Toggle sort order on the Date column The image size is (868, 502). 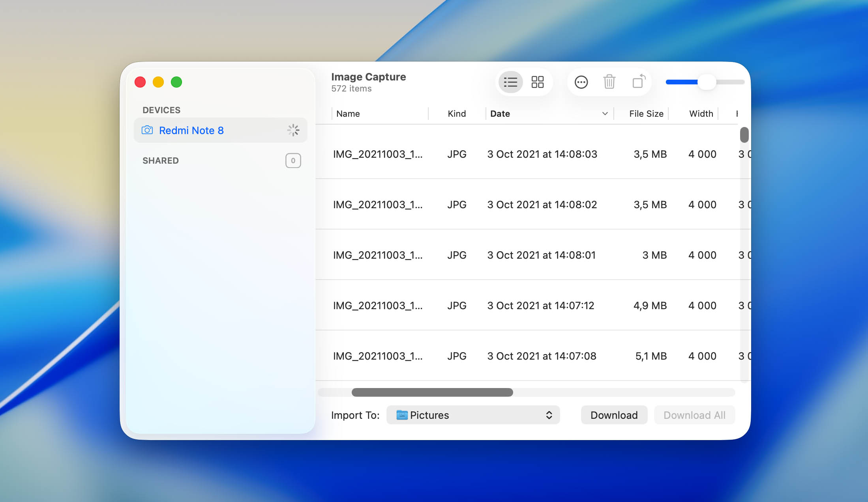click(x=500, y=114)
